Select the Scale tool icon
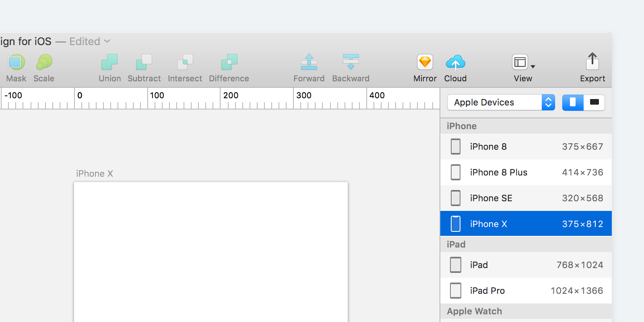The height and width of the screenshot is (322, 644). pos(44,62)
